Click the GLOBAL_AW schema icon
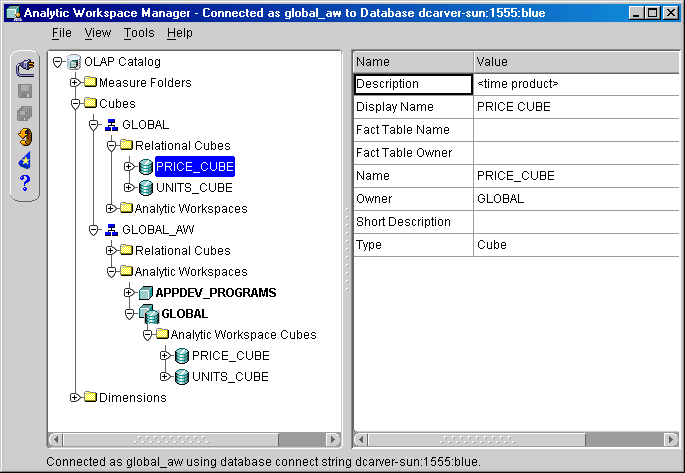 [111, 230]
